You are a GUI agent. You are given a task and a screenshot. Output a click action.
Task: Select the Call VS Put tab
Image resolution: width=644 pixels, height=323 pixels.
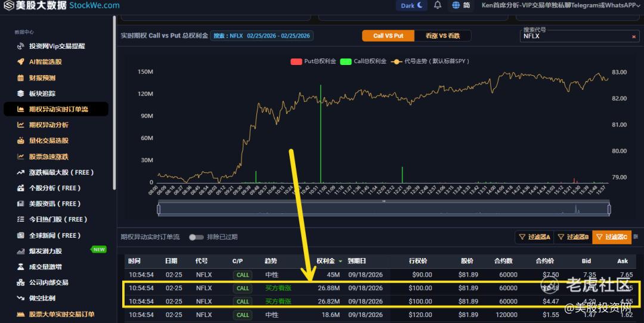coord(388,36)
